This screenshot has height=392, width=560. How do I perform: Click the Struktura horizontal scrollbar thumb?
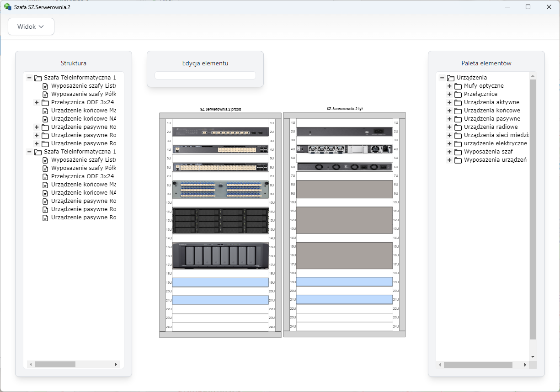coord(55,365)
